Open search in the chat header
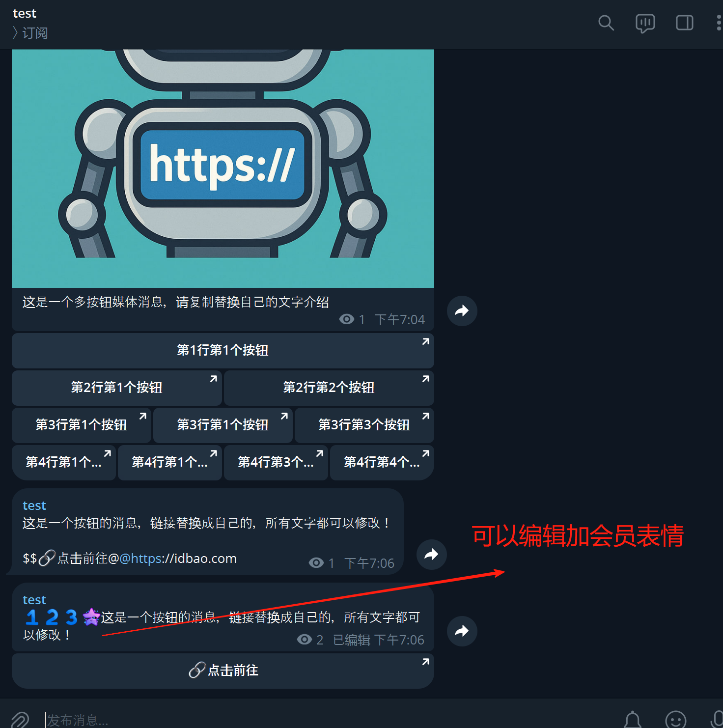This screenshot has height=728, width=723. [x=606, y=23]
